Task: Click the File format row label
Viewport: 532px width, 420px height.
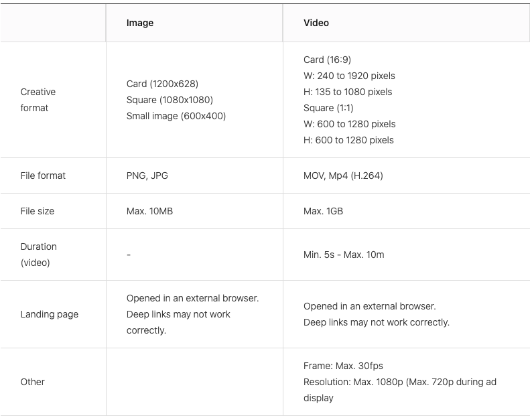Action: click(x=43, y=176)
